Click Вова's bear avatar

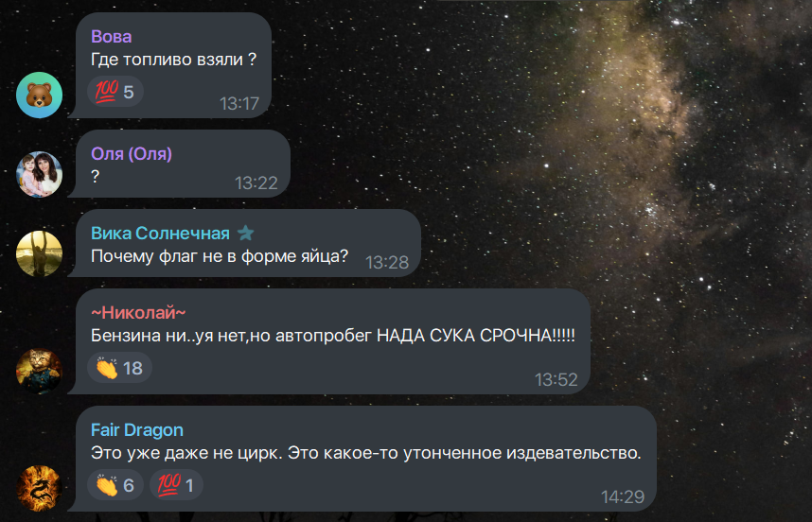[40, 96]
